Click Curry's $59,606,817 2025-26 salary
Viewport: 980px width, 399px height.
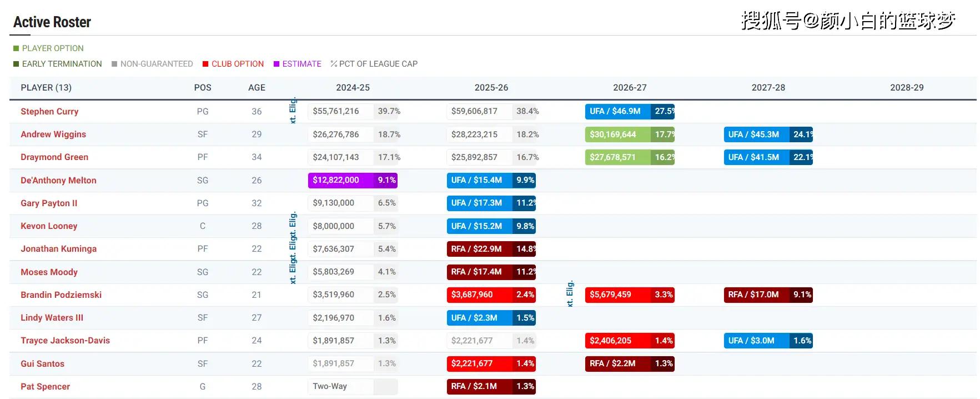(491, 111)
